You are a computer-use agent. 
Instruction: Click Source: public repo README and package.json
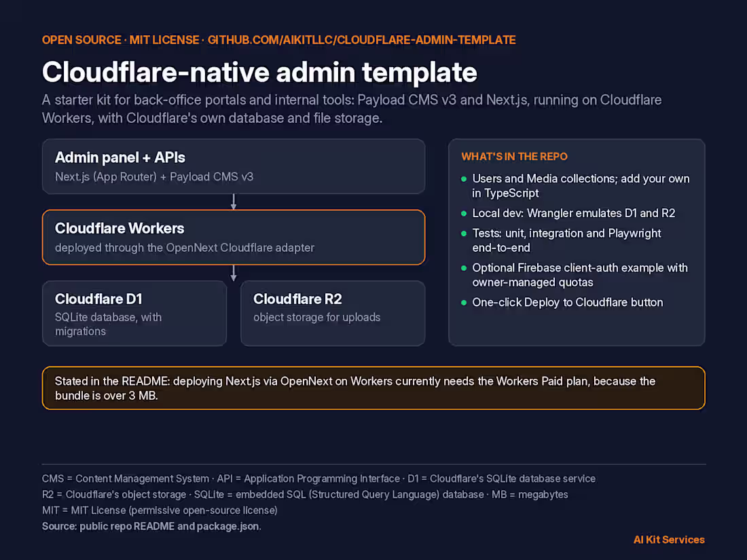(x=151, y=526)
